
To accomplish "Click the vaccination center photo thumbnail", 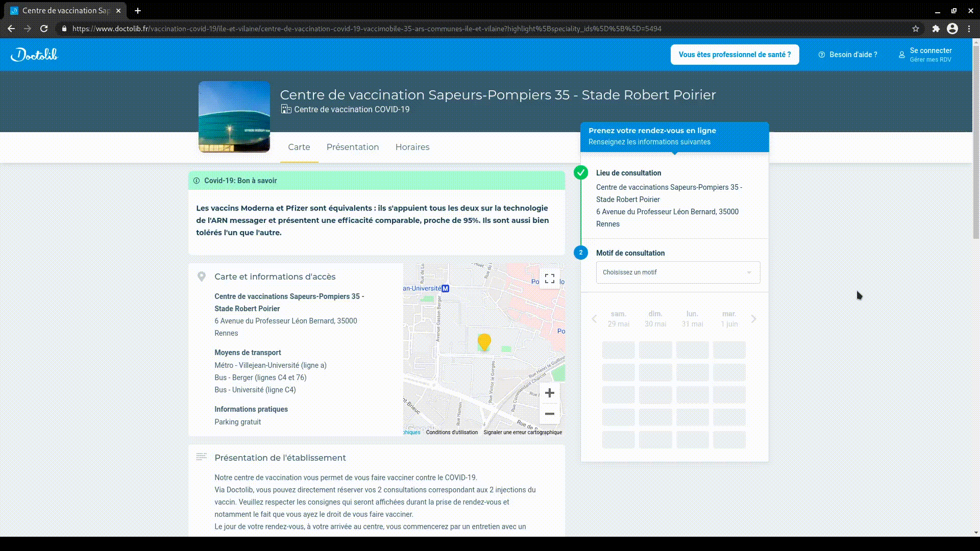I will pyautogui.click(x=234, y=117).
